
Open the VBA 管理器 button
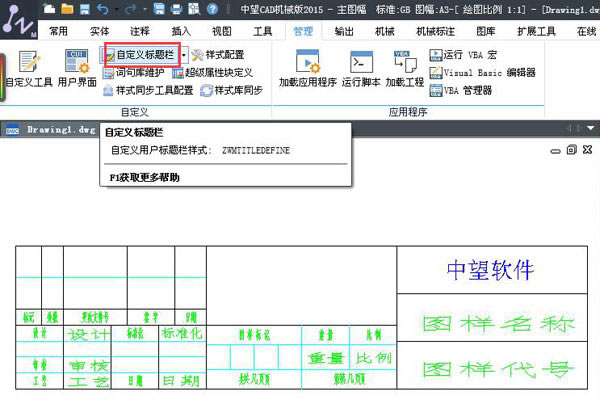tap(460, 90)
